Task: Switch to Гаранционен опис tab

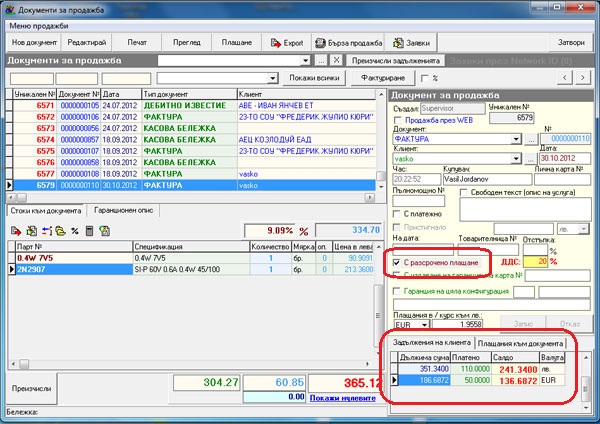Action: (x=125, y=212)
